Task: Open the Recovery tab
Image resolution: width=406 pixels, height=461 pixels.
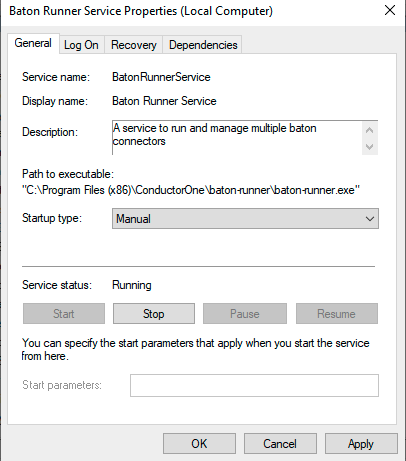Action: (x=134, y=45)
